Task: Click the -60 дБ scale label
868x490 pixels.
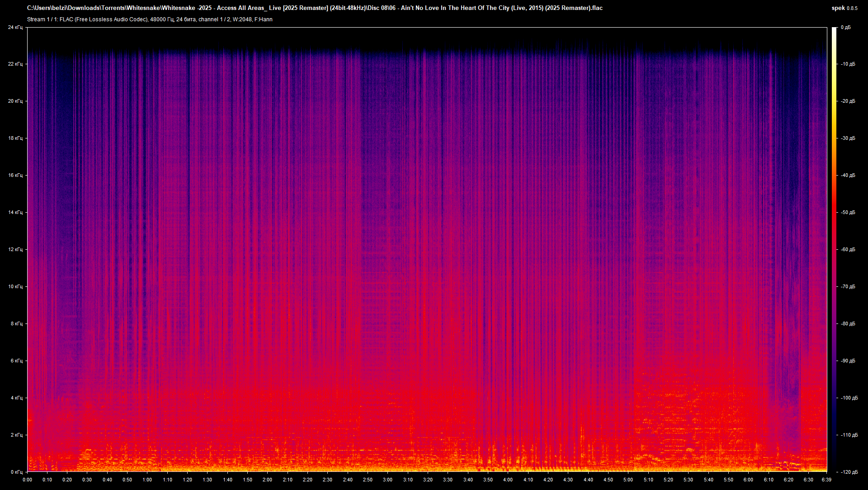Action: (848, 250)
